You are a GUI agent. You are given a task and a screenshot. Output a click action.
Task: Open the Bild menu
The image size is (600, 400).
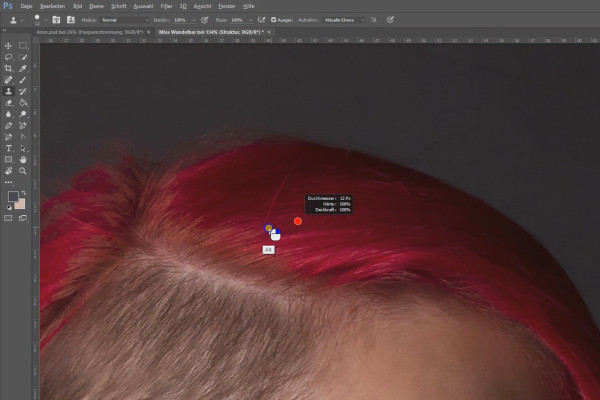click(77, 6)
